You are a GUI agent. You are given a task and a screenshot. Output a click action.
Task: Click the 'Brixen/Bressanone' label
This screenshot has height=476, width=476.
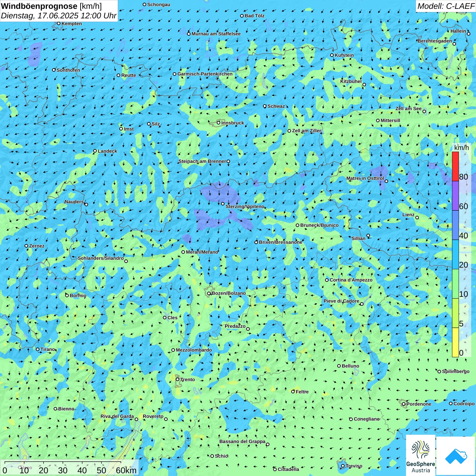[x=280, y=242]
